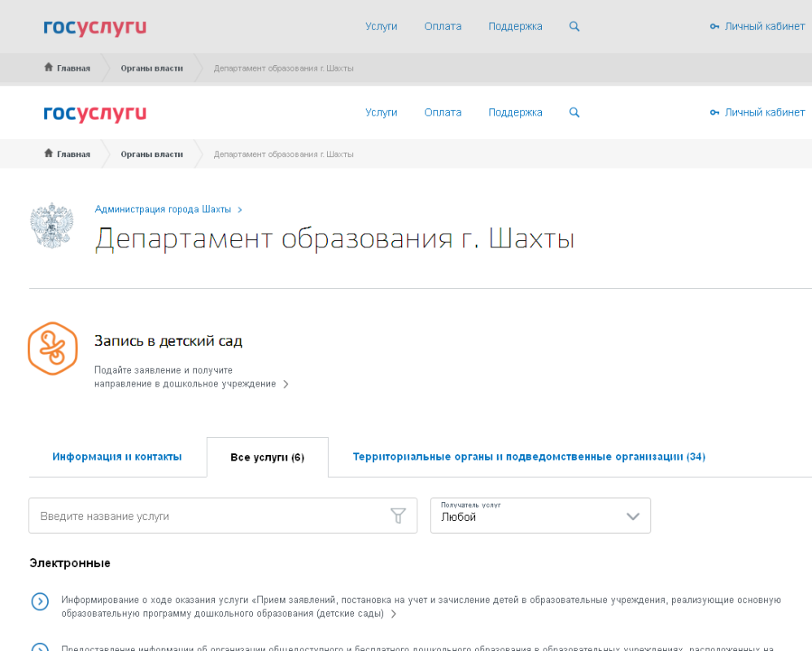Open Запись в детский сад link
Screen dimensions: 812x651
click(x=168, y=341)
